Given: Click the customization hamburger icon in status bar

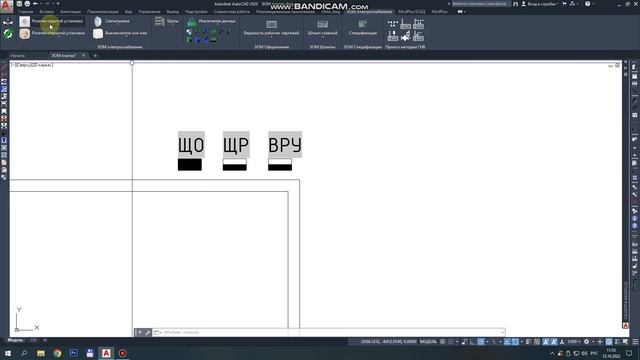Looking at the screenshot, I should click(x=635, y=342).
